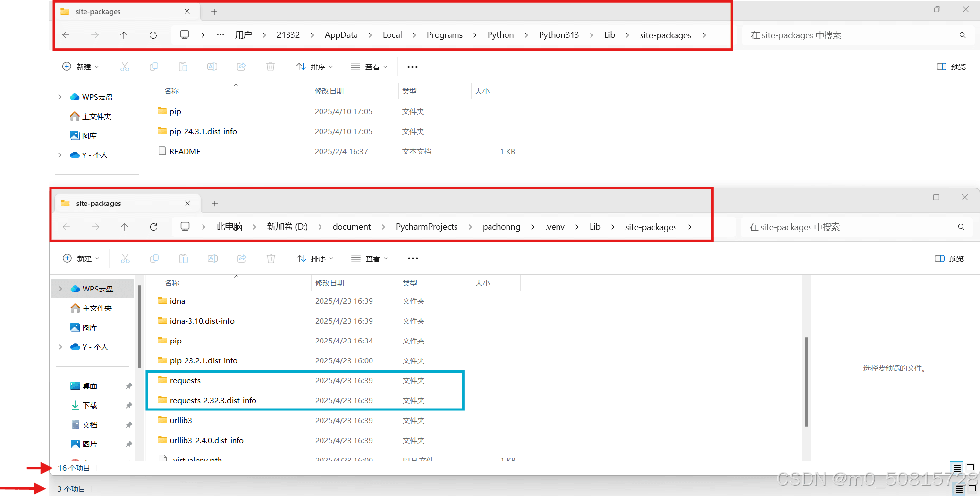
Task: Click the Share icon in the top window toolbar
Action: point(241,67)
